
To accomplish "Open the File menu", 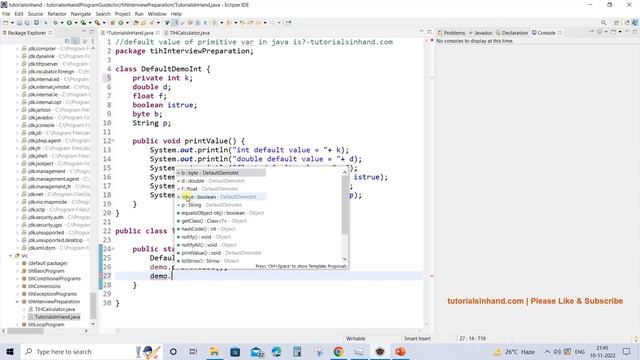I will [x=6, y=14].
